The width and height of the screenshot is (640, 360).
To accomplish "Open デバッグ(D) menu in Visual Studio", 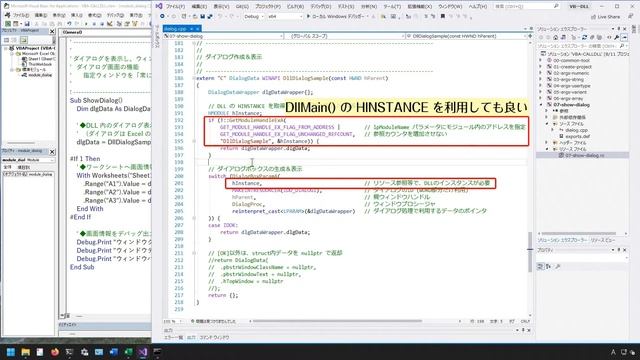I will [x=320, y=7].
